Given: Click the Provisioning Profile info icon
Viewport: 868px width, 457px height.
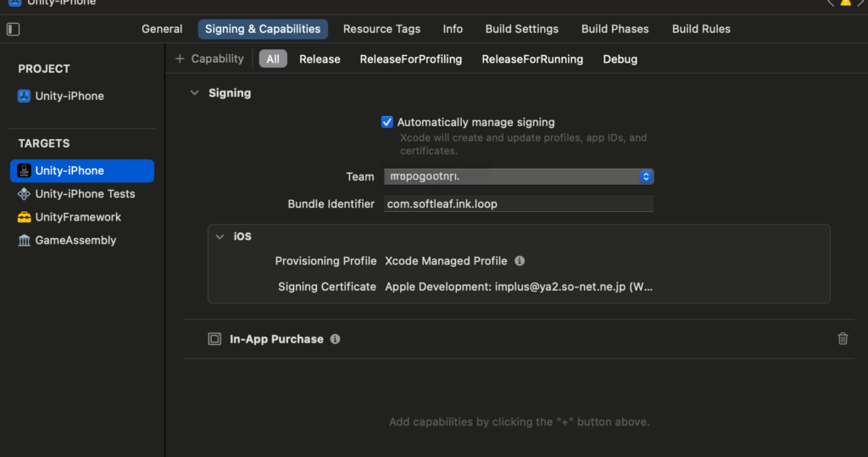Looking at the screenshot, I should pyautogui.click(x=520, y=261).
